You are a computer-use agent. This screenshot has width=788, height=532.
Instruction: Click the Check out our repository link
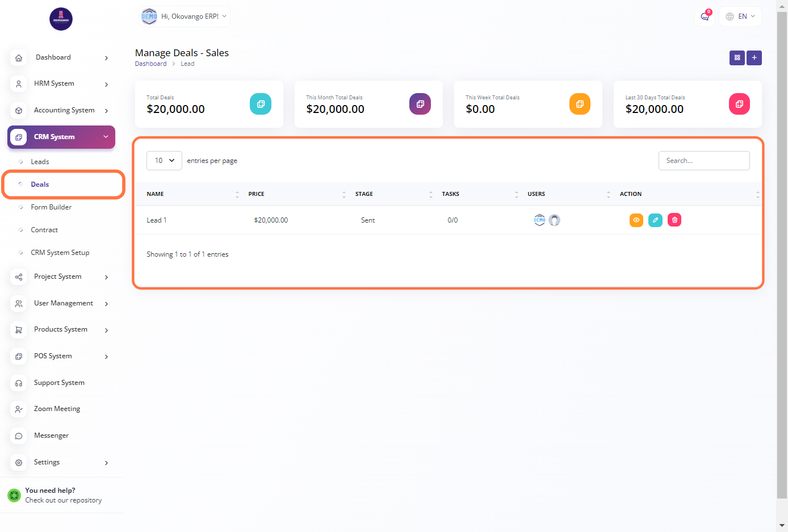coord(64,500)
